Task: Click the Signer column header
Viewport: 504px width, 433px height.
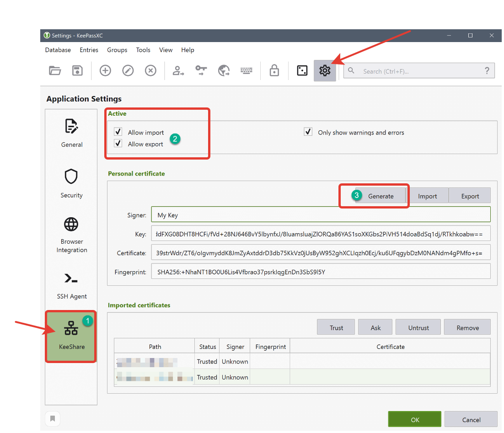Action: (x=235, y=346)
